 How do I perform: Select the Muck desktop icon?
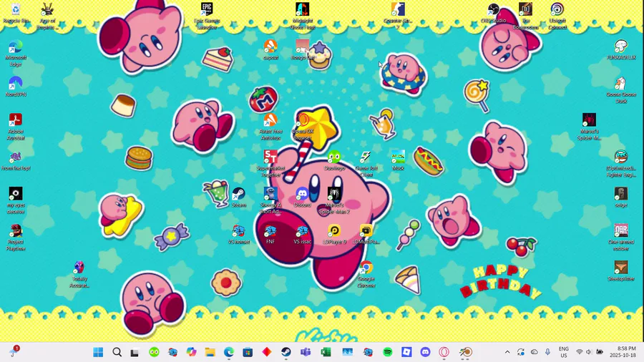pos(398,160)
